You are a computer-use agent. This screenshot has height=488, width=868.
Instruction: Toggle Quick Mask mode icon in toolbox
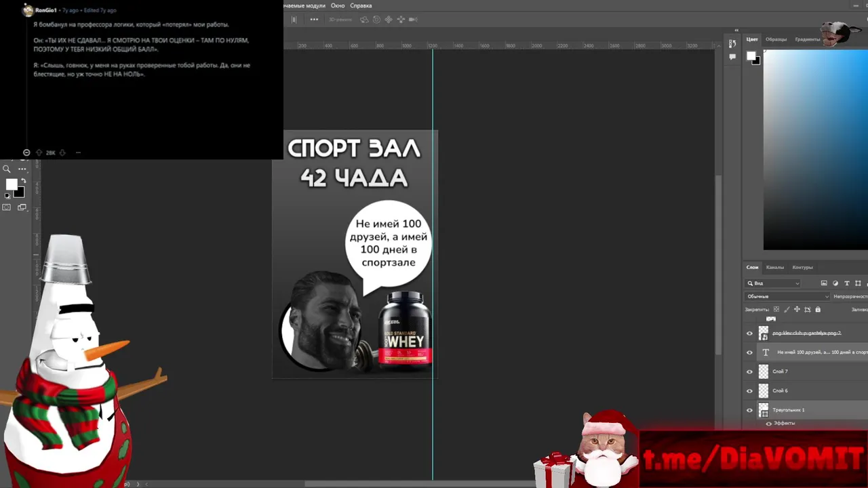[x=7, y=207]
